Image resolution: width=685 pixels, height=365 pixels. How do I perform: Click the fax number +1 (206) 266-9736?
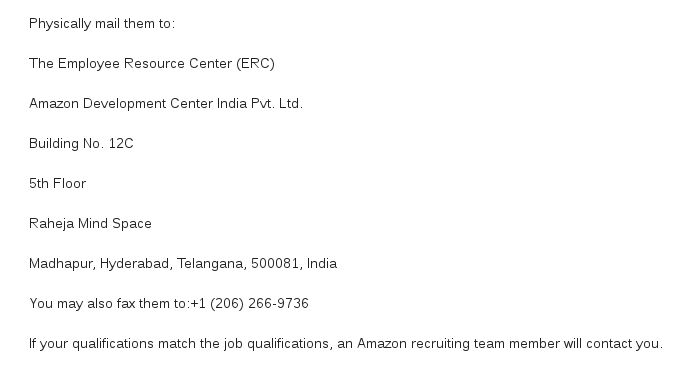click(x=249, y=303)
